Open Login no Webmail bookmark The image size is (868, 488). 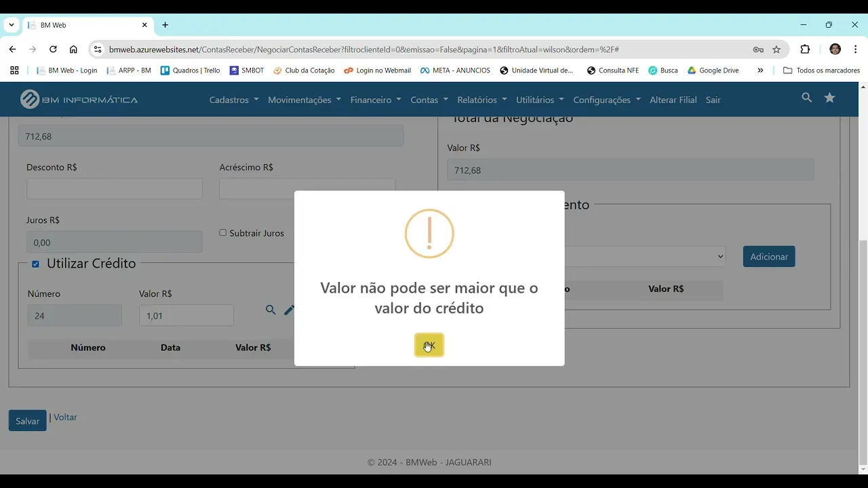[x=377, y=70]
